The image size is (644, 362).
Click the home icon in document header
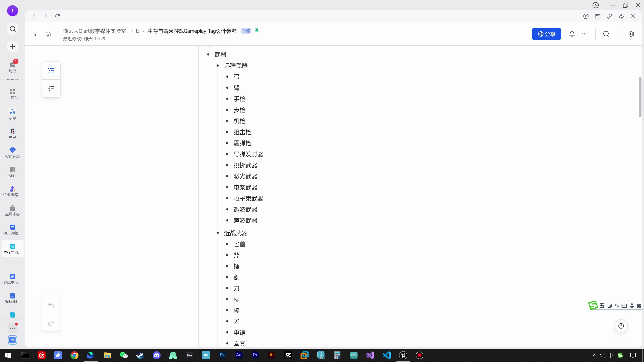coord(48,34)
